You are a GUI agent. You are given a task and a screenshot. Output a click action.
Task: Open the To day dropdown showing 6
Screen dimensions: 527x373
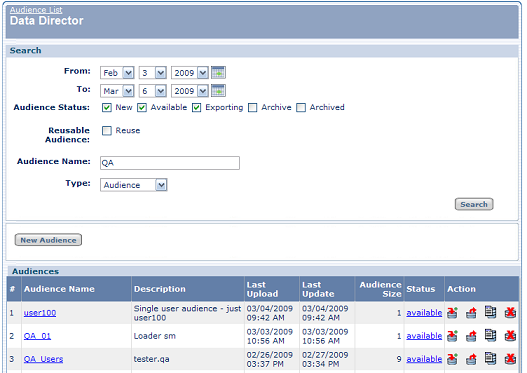(x=153, y=91)
